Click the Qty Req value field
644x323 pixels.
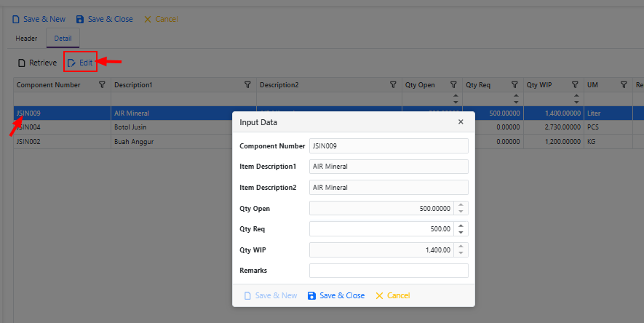coord(381,229)
